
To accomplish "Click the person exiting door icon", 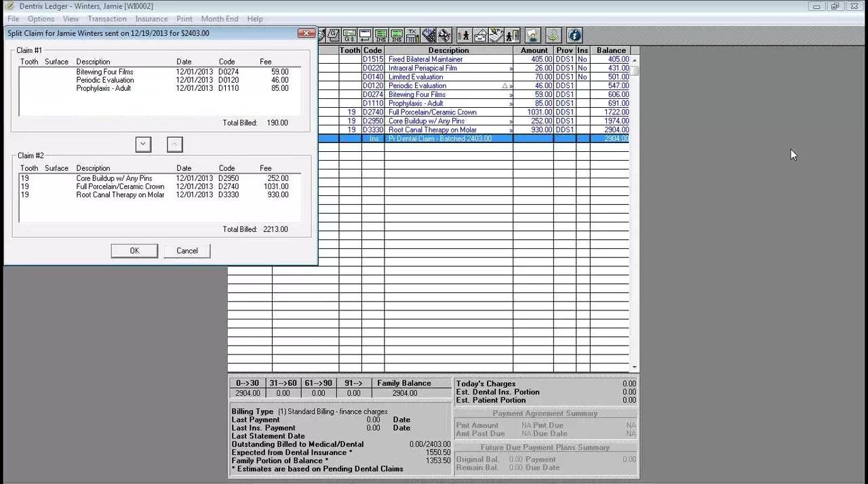I will 512,35.
